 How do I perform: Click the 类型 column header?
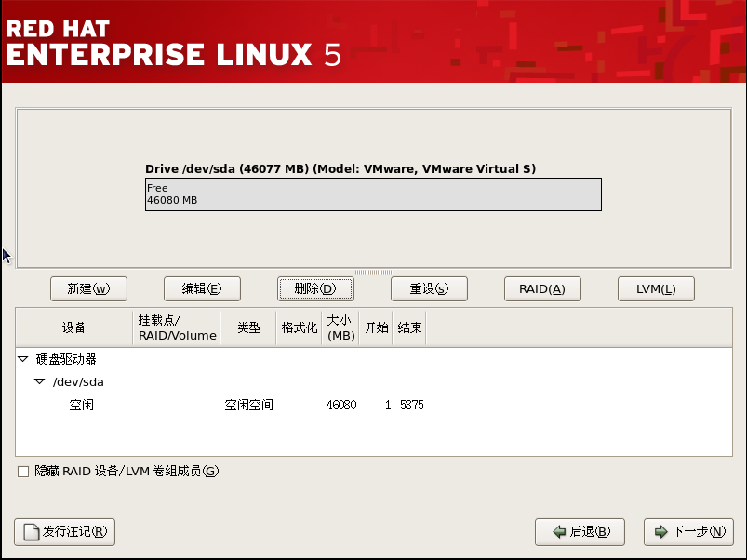248,327
